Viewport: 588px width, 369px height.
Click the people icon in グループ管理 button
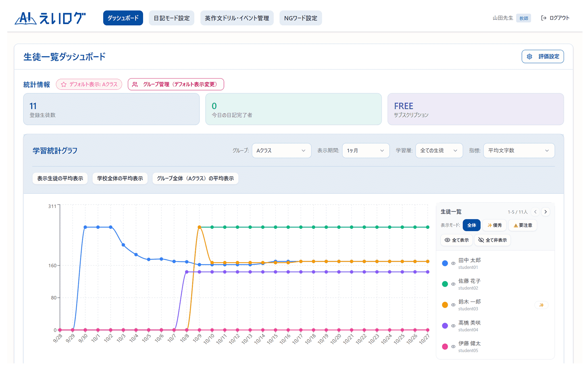[x=135, y=85]
